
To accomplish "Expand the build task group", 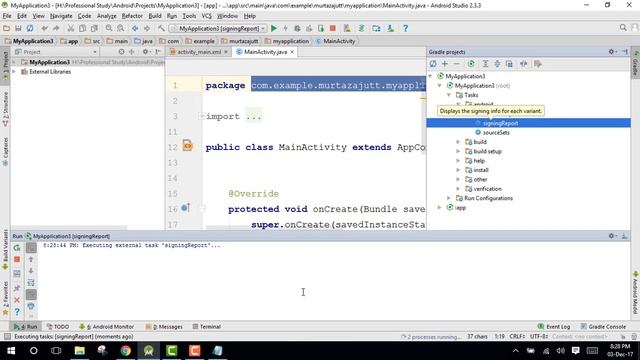I will tap(458, 142).
